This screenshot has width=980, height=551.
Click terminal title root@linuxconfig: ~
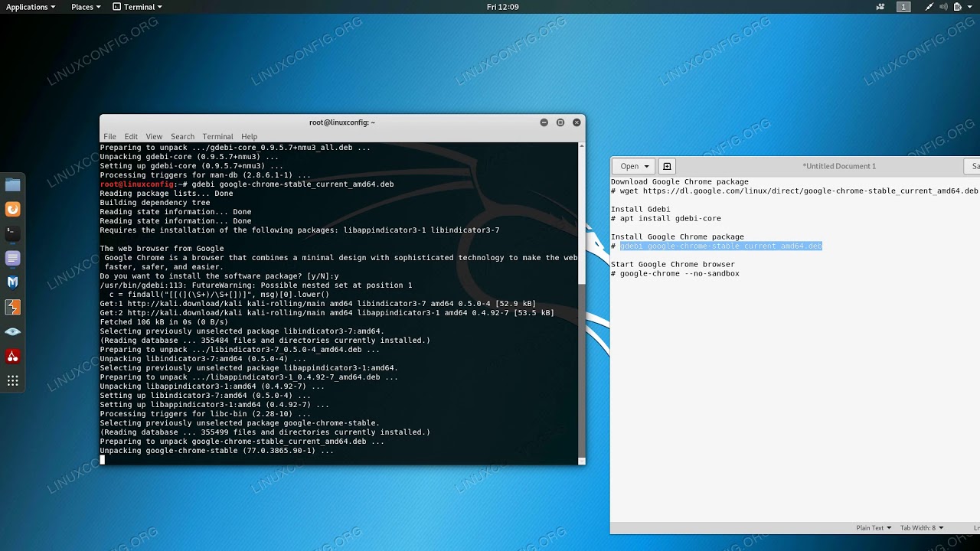342,122
